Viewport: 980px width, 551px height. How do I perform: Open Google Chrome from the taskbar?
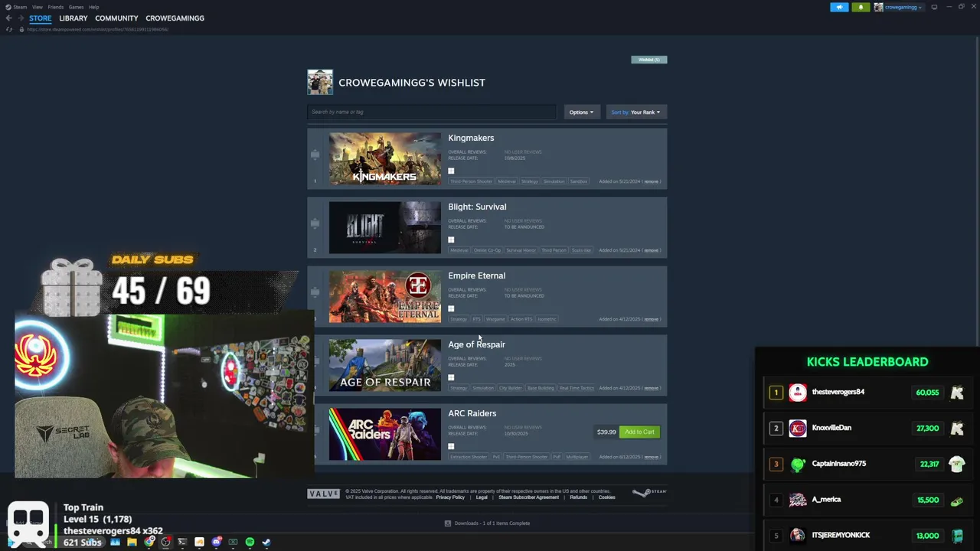click(x=149, y=542)
